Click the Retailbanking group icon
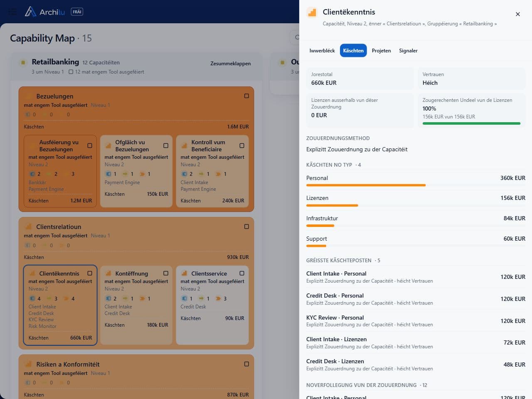The height and width of the screenshot is (399, 532). click(23, 62)
